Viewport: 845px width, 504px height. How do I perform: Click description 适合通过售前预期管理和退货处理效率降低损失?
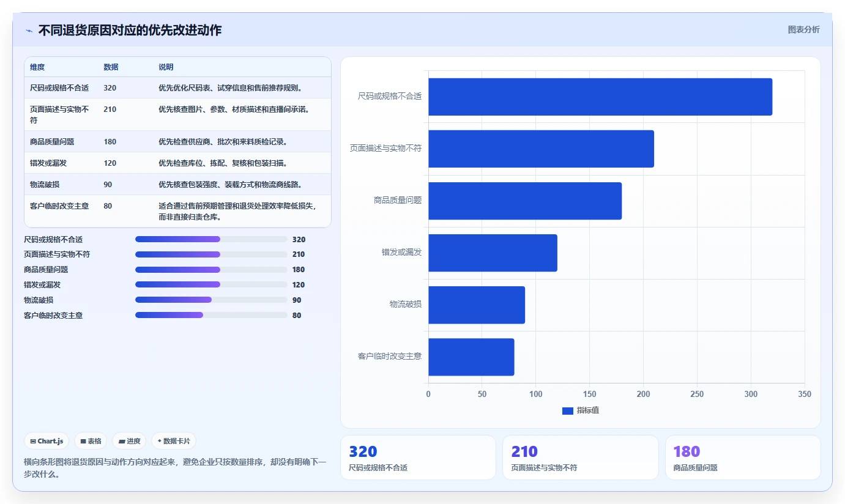click(x=237, y=212)
